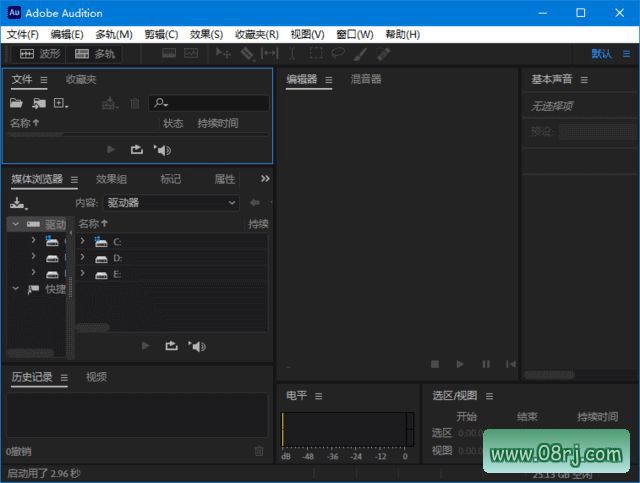Open the 编辑器 panel menu icon

click(329, 80)
